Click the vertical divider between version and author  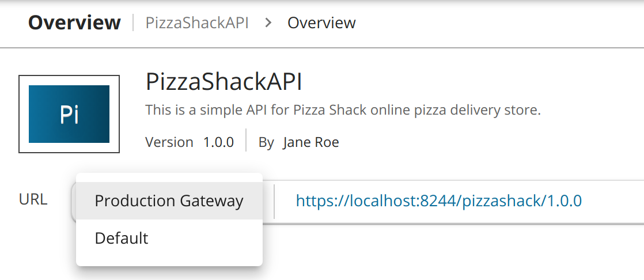[246, 141]
